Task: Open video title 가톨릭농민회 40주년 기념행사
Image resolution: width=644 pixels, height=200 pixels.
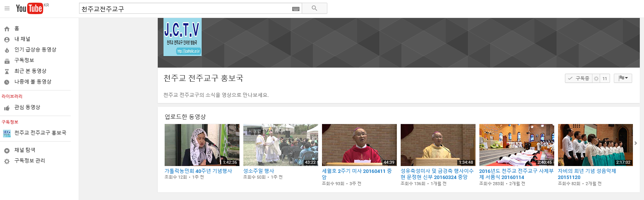Action: tap(198, 171)
